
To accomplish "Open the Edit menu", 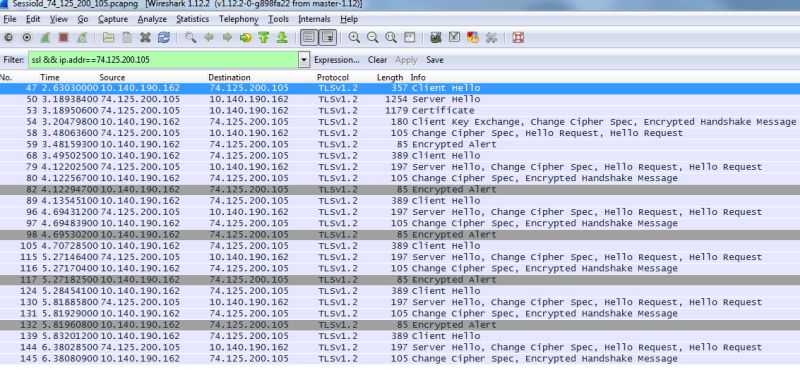I will click(33, 19).
